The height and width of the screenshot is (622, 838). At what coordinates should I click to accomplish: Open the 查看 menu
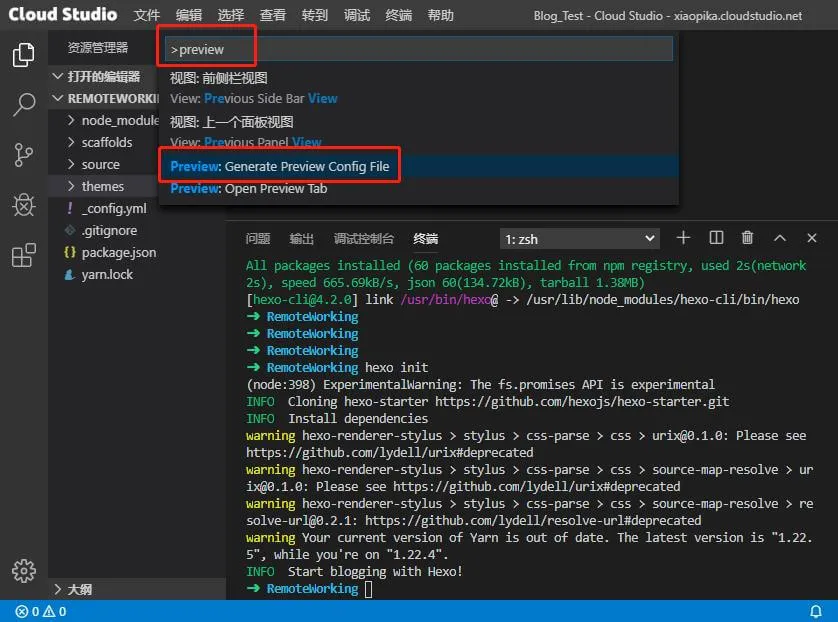pyautogui.click(x=273, y=15)
